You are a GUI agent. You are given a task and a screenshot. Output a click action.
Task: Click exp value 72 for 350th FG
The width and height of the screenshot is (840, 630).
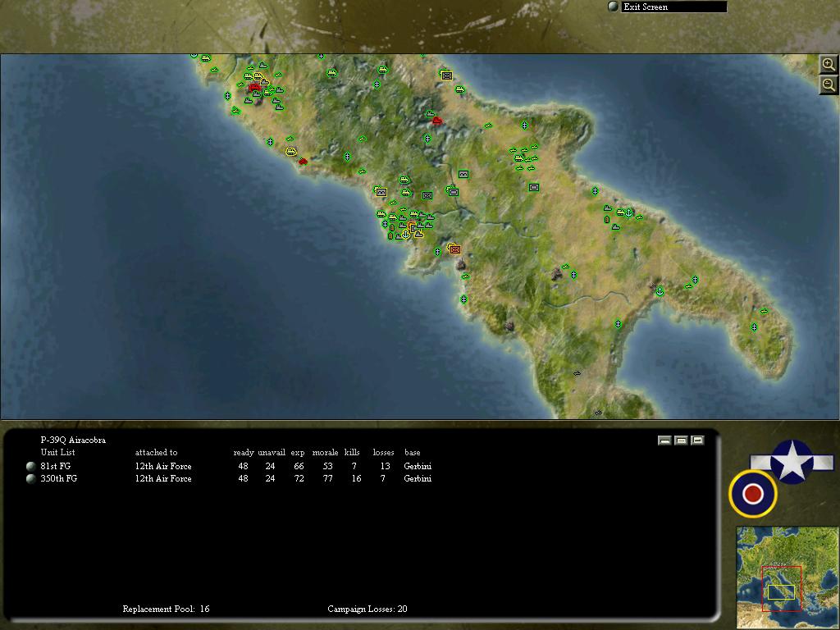[299, 478]
